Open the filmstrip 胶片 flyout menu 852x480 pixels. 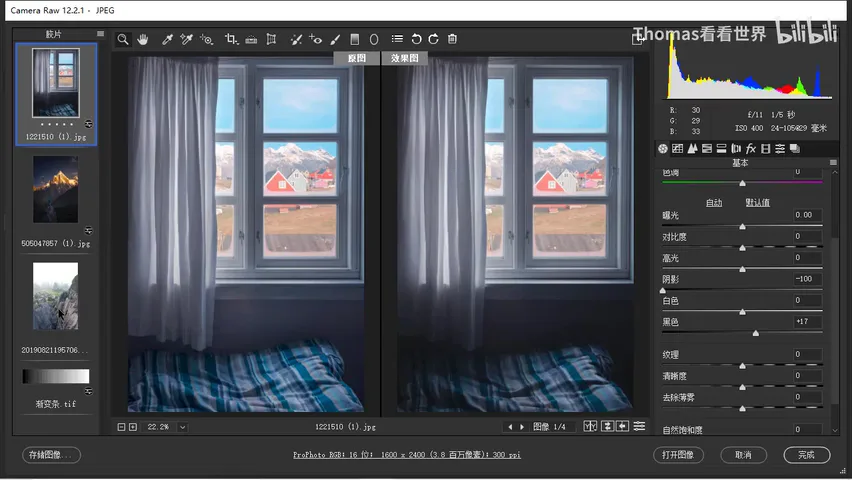pyautogui.click(x=101, y=34)
